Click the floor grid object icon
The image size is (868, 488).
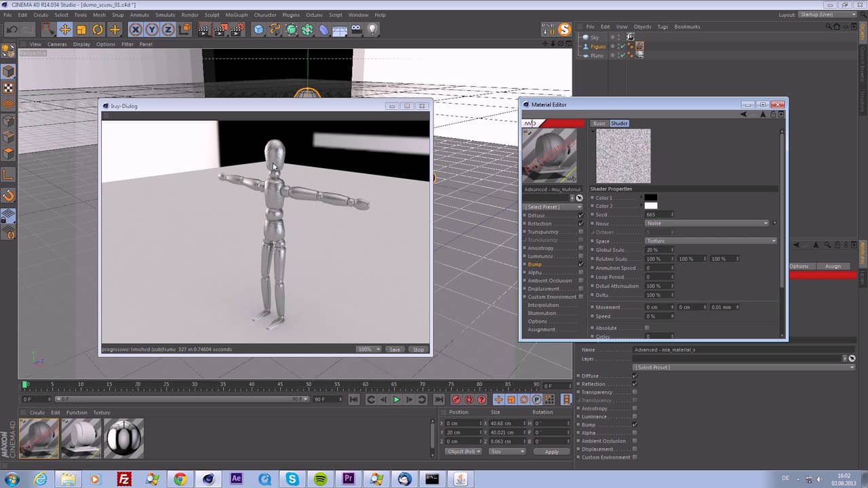click(x=340, y=29)
